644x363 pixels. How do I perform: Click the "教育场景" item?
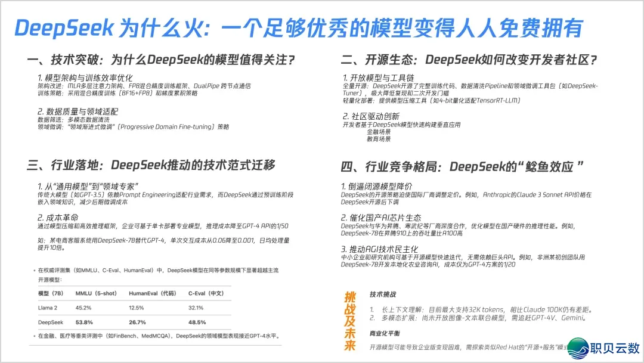point(379,139)
